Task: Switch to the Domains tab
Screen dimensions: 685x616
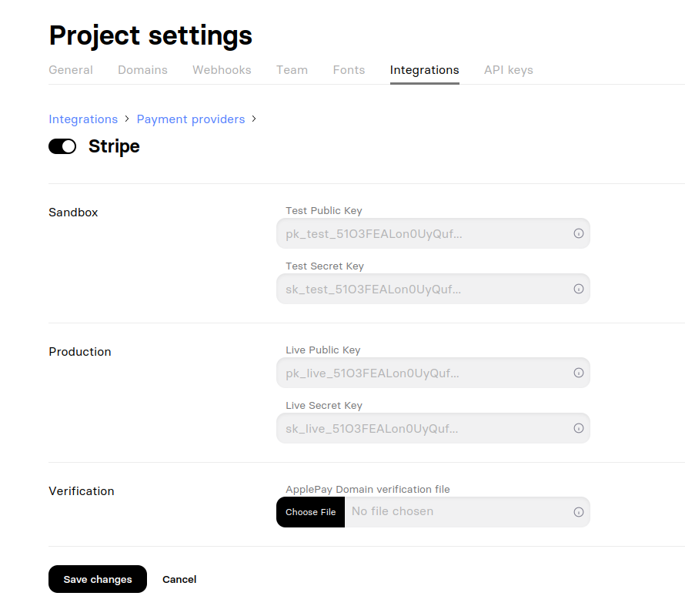Action: pos(142,70)
